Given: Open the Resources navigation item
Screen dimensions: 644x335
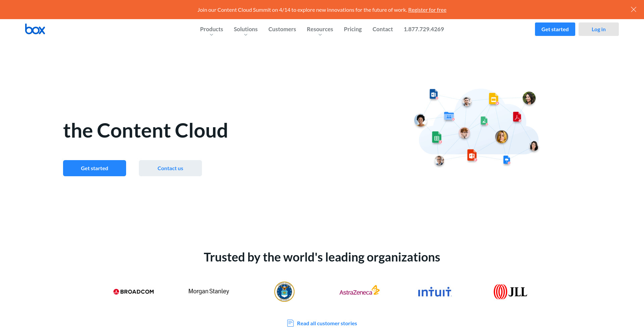Looking at the screenshot, I should [x=320, y=29].
